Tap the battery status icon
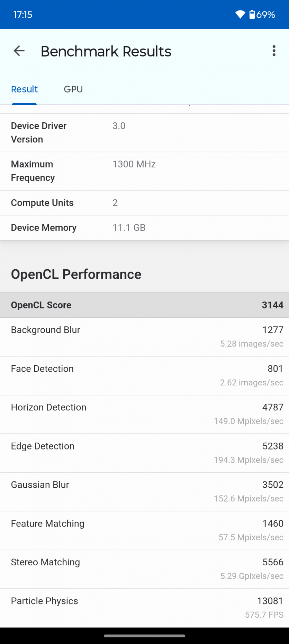The width and height of the screenshot is (289, 644). (252, 15)
